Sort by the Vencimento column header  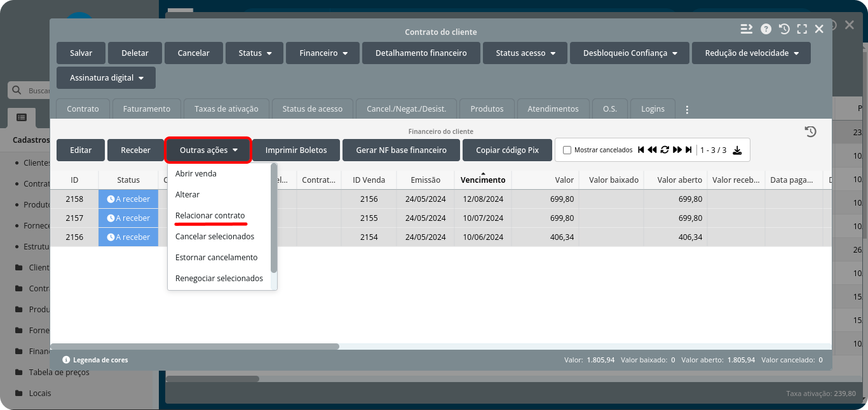coord(483,180)
